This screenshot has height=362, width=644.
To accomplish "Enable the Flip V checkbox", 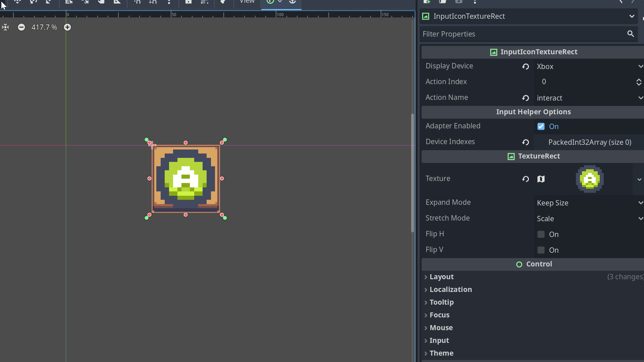I will 541,250.
